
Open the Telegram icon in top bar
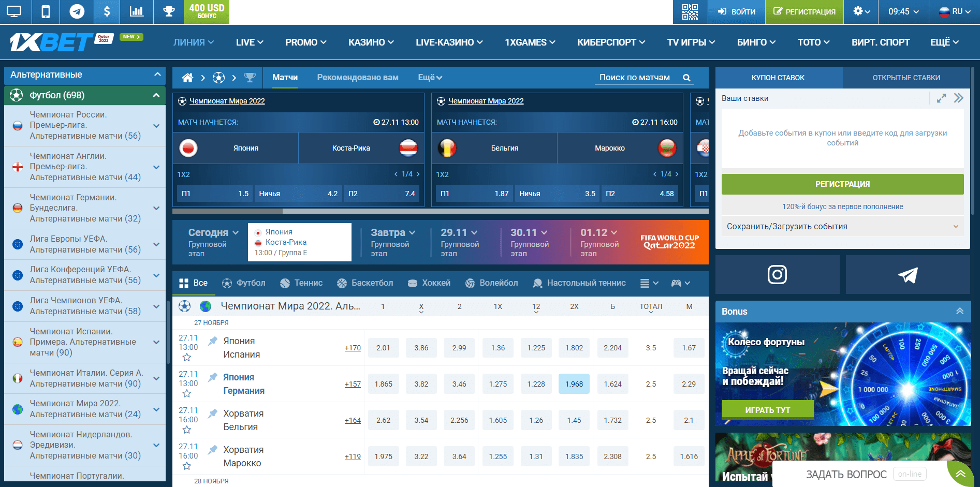pyautogui.click(x=77, y=11)
